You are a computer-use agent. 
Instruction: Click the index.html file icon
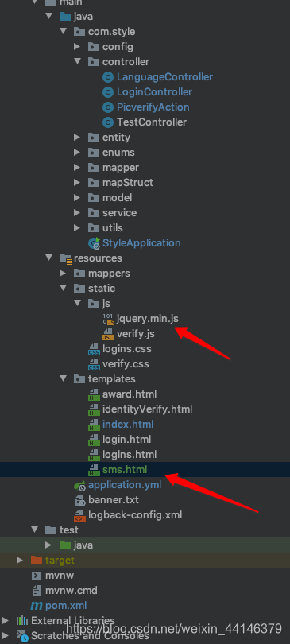(95, 425)
